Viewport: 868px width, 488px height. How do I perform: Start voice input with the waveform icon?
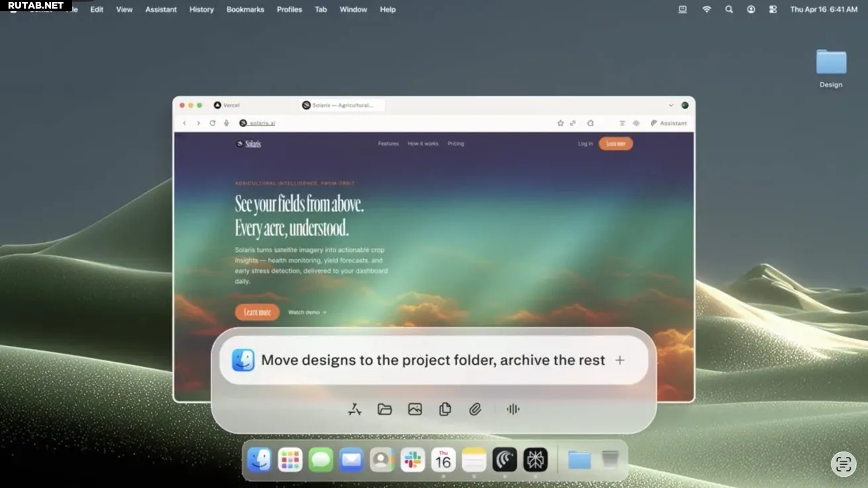point(513,409)
